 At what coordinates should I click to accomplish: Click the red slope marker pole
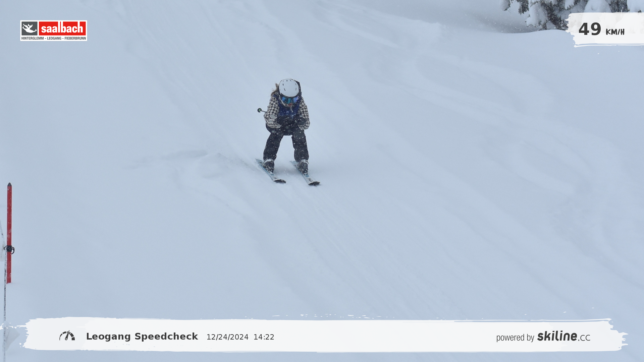tap(9, 218)
